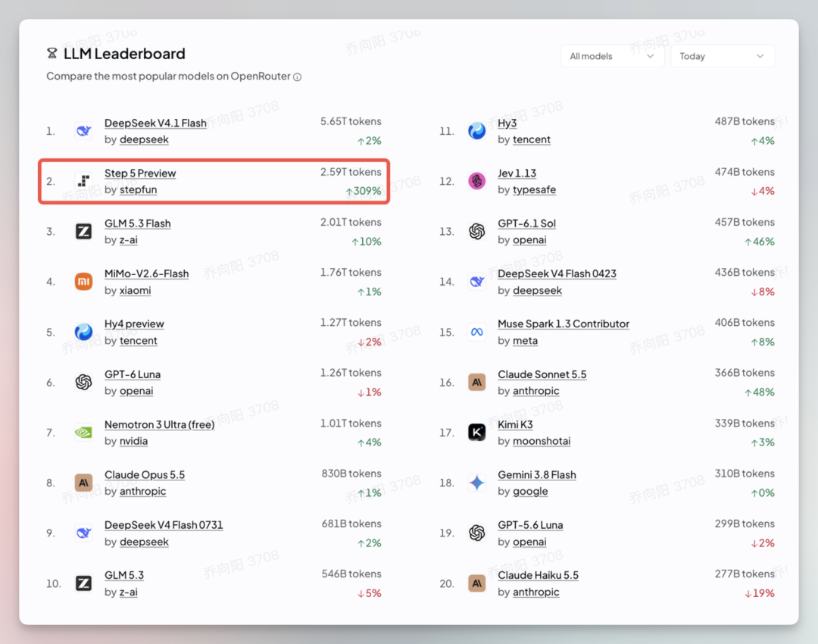818x644 pixels.
Task: Click the "5.65T tokens" usage value
Action: click(x=351, y=121)
